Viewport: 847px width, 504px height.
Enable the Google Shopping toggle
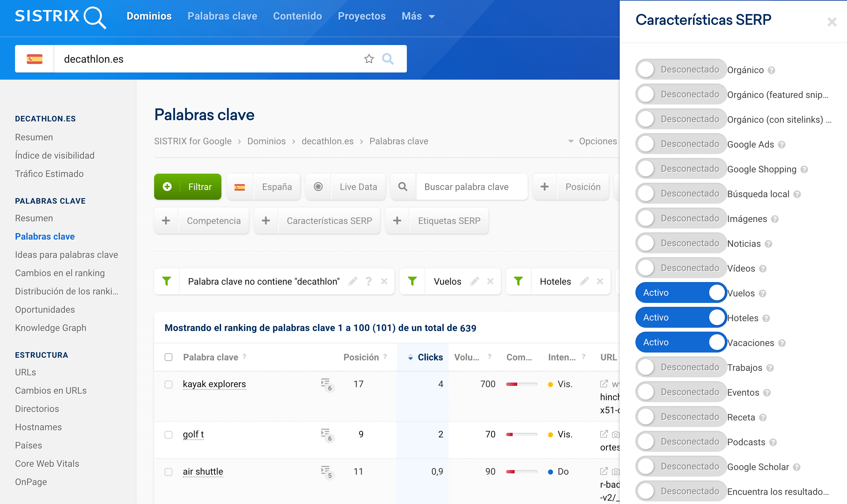(680, 169)
